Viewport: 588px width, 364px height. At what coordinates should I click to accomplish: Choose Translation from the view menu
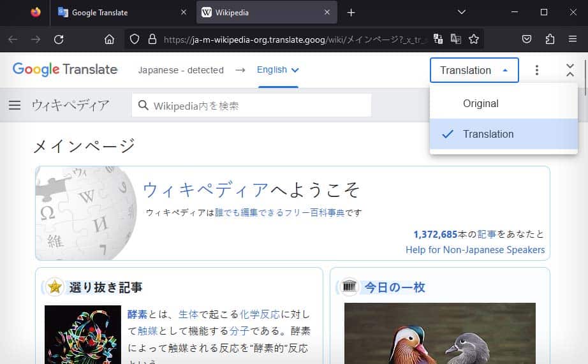tap(504, 134)
